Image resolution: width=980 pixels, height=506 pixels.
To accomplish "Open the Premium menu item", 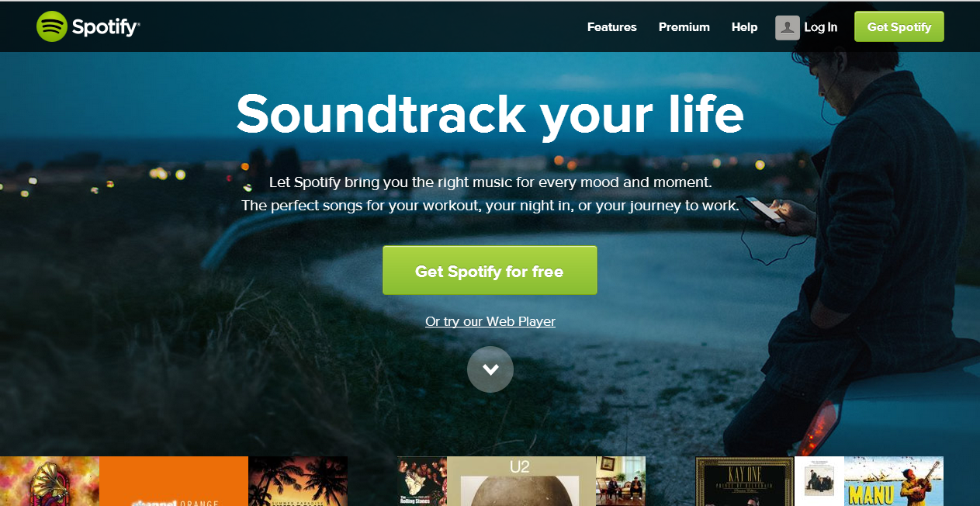I will click(684, 27).
